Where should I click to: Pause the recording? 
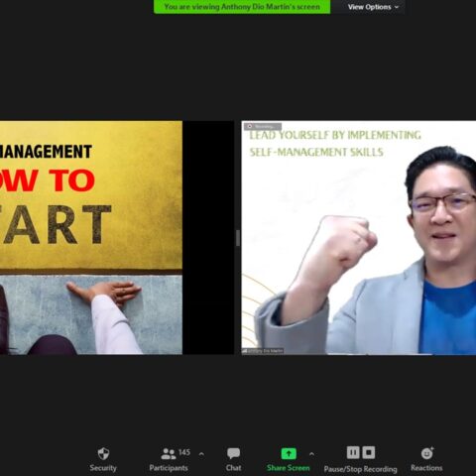click(x=353, y=452)
